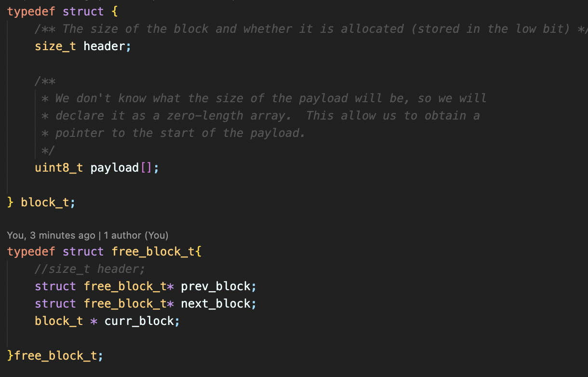Click the "prev_block" pointer member
The height and width of the screenshot is (377, 588).
[x=216, y=286]
